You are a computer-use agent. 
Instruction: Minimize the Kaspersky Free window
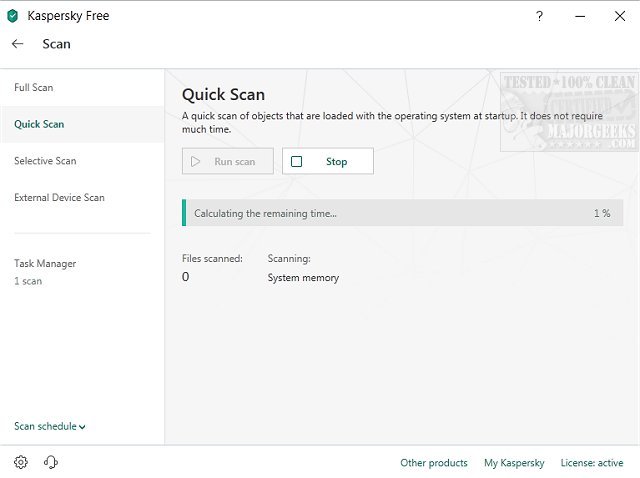tap(580, 16)
